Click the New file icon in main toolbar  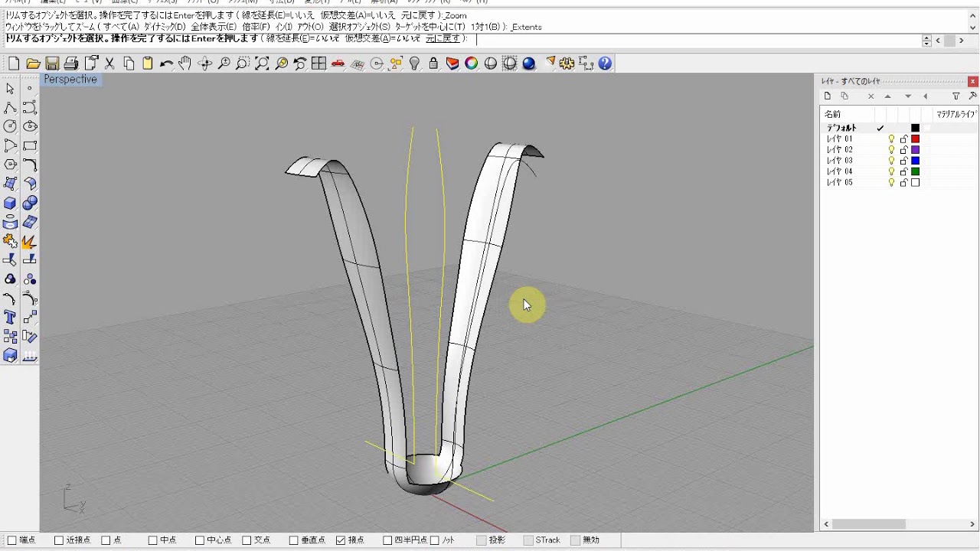(13, 64)
